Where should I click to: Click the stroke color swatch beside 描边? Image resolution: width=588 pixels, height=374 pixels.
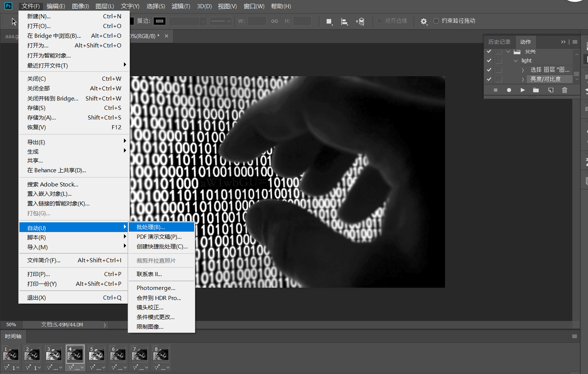pyautogui.click(x=160, y=21)
